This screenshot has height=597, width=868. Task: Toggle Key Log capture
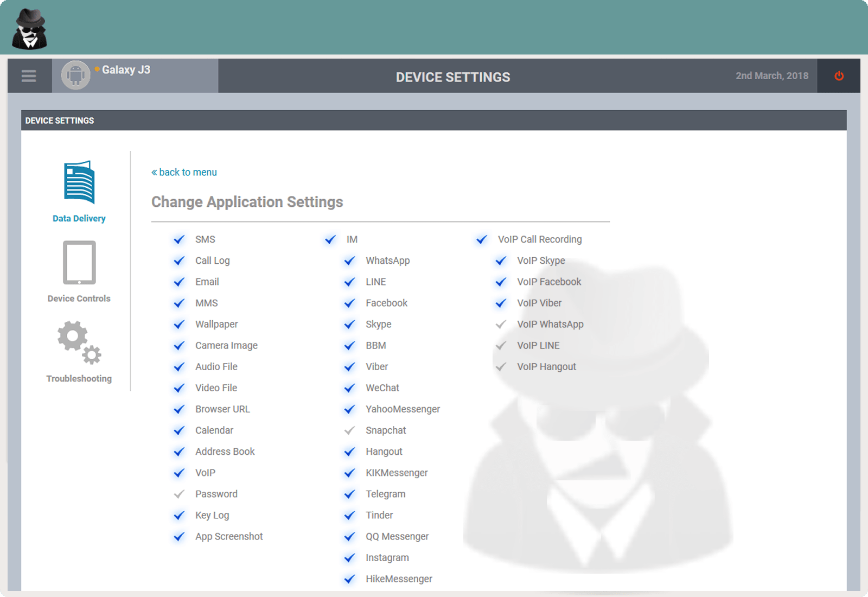click(x=179, y=515)
